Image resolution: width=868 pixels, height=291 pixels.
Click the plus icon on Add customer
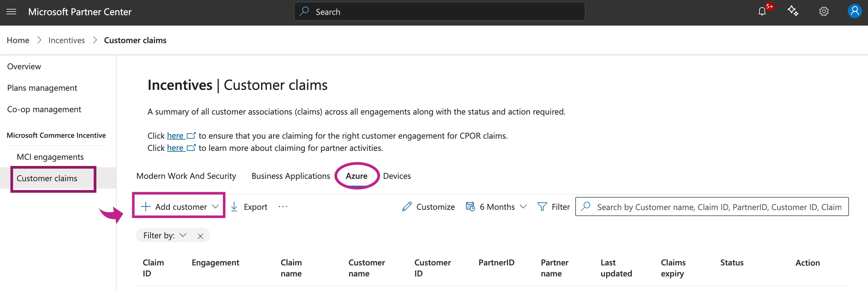coord(145,207)
